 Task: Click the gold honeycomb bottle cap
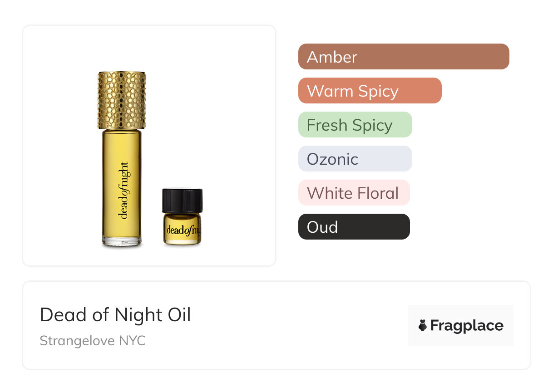click(x=122, y=100)
